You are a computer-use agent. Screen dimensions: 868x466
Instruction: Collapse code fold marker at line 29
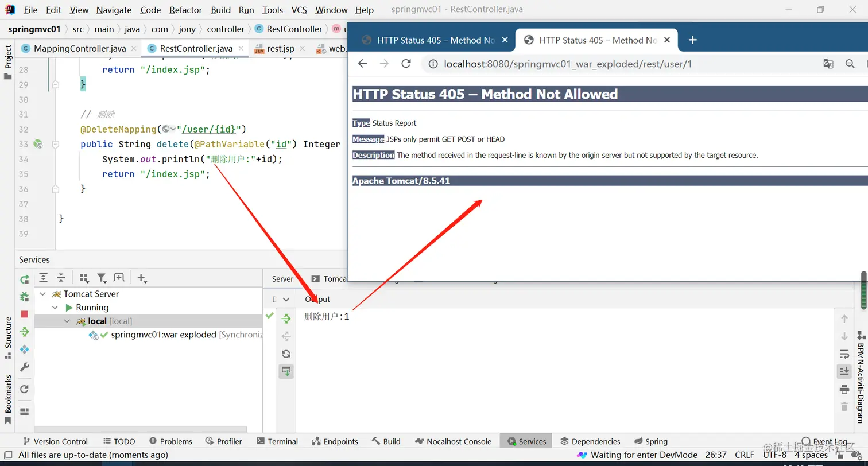tap(55, 84)
